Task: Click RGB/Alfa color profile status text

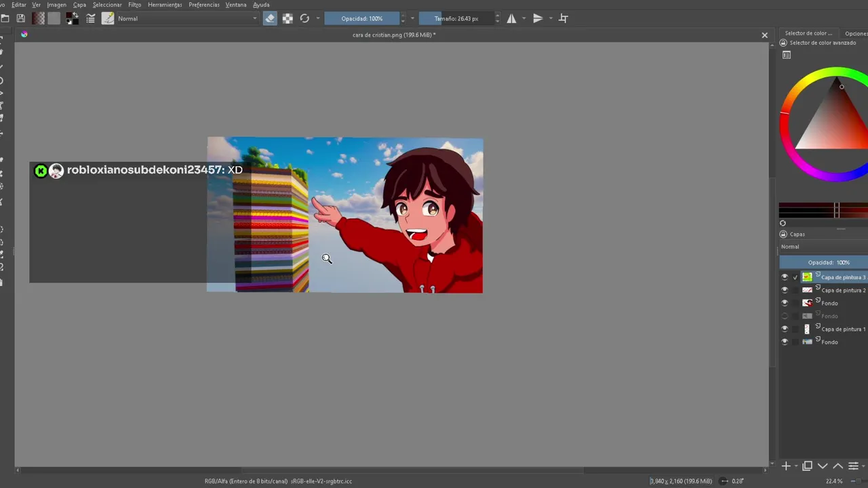Action: coord(278,481)
